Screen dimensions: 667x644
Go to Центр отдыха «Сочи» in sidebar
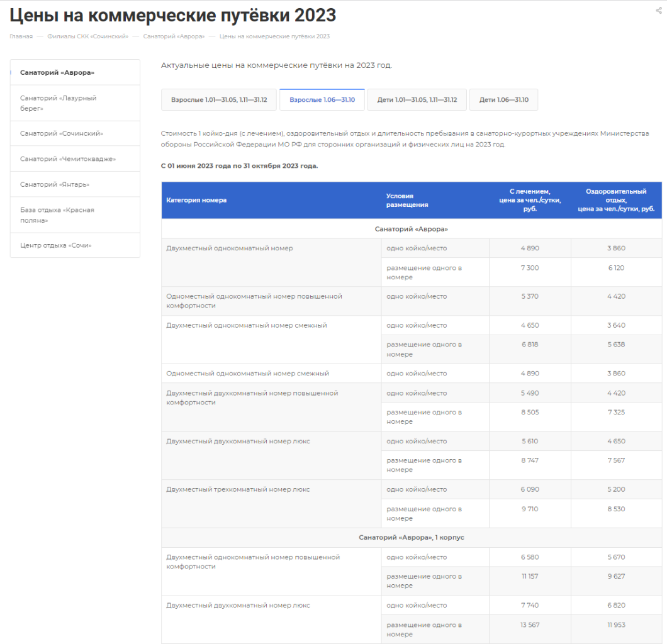click(55, 245)
